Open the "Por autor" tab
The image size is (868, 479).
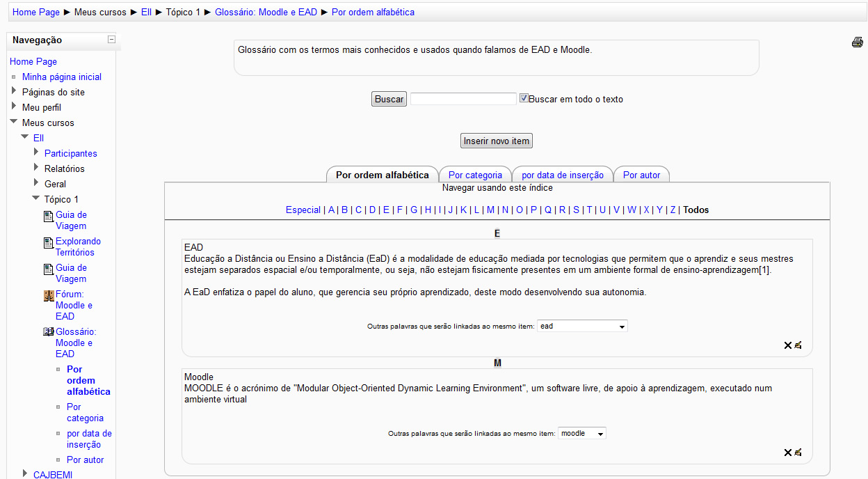[x=641, y=175]
